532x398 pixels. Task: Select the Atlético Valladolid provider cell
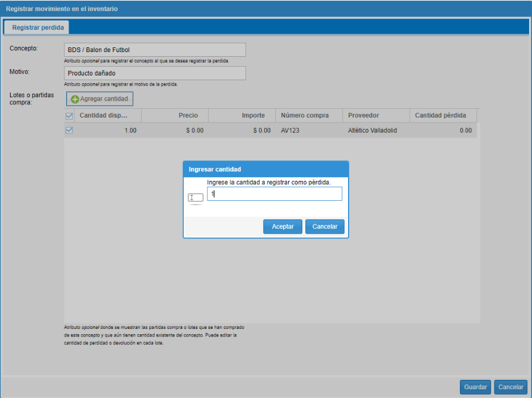tap(373, 131)
